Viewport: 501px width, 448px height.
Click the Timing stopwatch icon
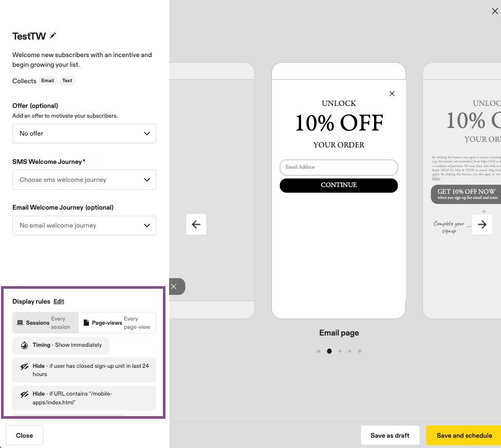tap(24, 345)
